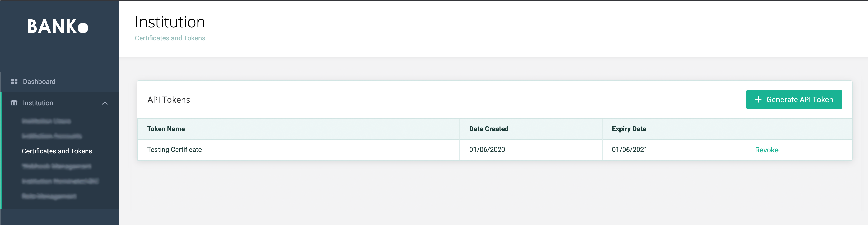Viewport: 868px width, 225px height.
Task: Click the Date Created column header
Action: tap(488, 129)
